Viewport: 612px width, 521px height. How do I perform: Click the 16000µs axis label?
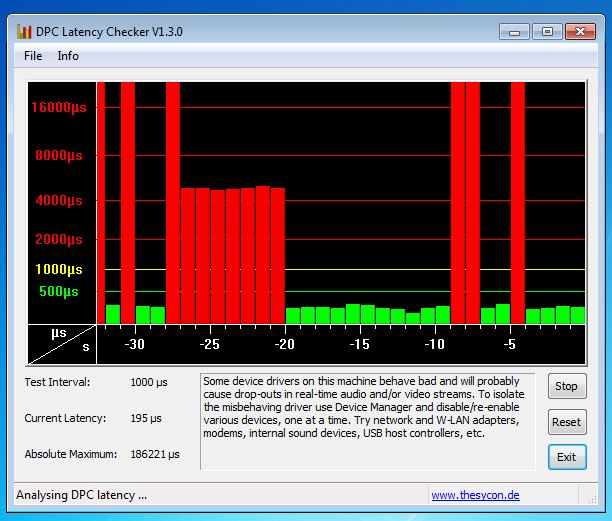point(59,107)
